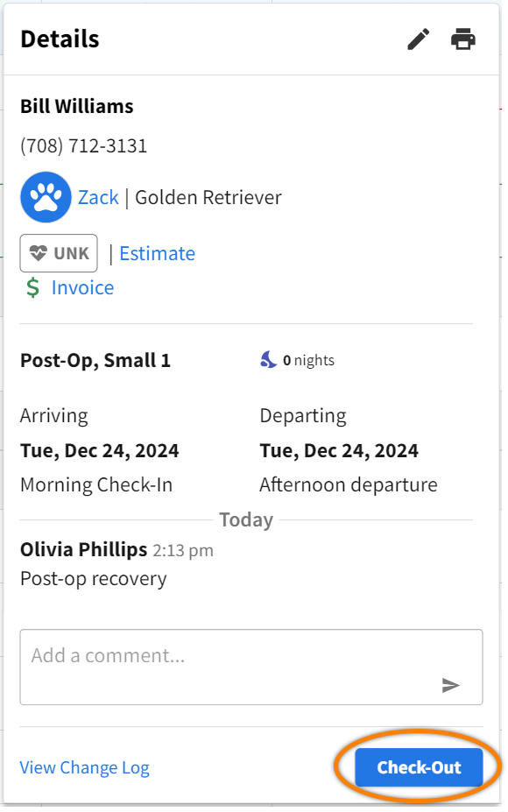This screenshot has height=812, width=508.
Task: Open the Invoice link
Action: (82, 287)
